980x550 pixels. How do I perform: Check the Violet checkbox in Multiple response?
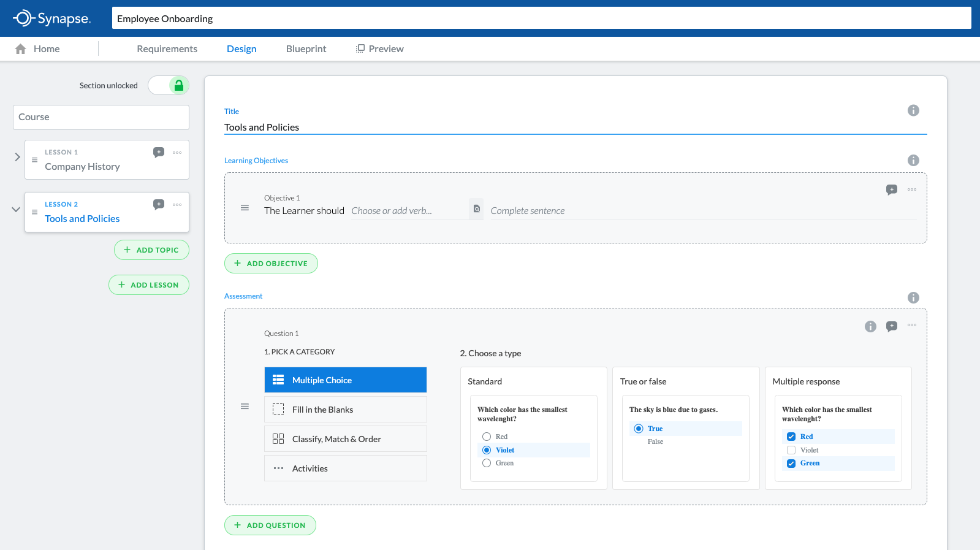[x=791, y=450]
